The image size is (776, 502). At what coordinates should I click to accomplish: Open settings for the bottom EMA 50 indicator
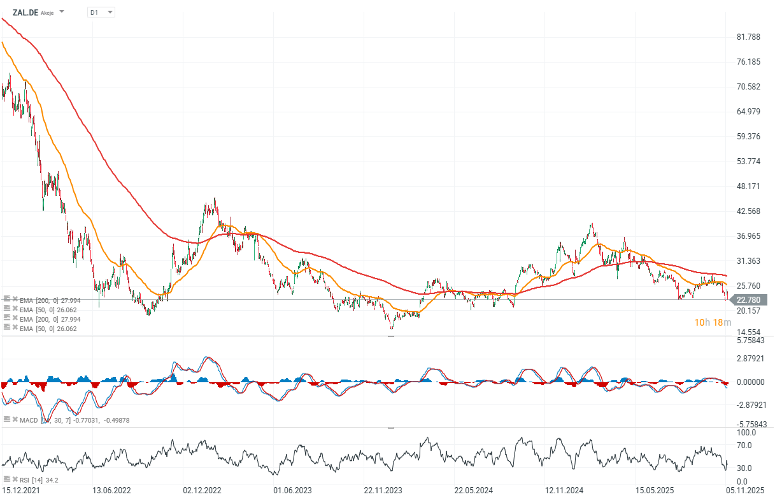(4, 327)
